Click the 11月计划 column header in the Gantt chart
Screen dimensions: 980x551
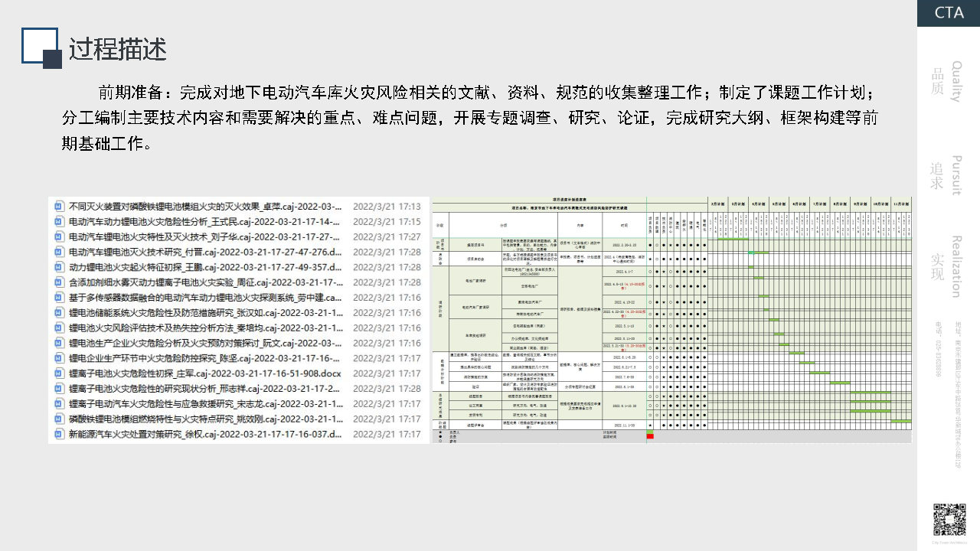901,204
